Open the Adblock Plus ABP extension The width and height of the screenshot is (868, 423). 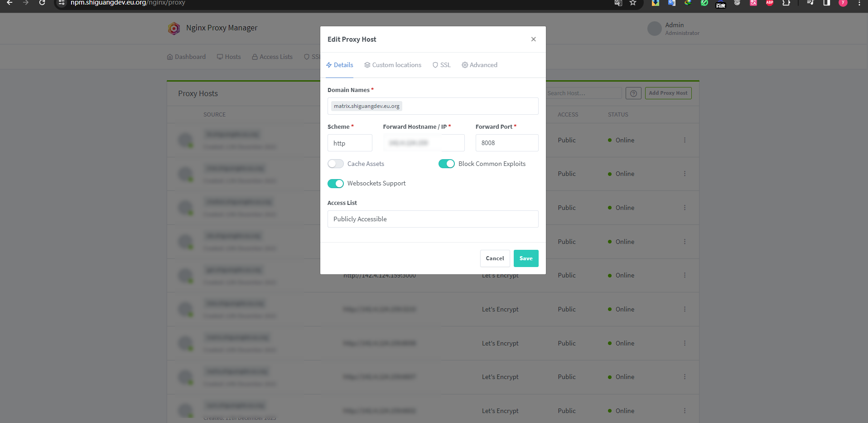[770, 3]
